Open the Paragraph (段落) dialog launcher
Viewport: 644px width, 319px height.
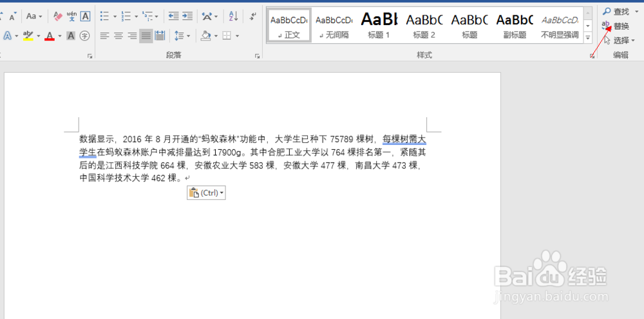(257, 57)
